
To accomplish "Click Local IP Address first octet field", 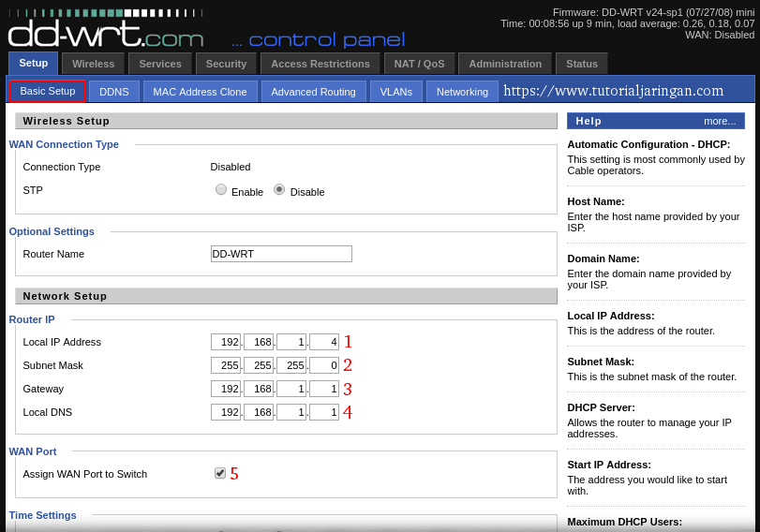I will [226, 342].
